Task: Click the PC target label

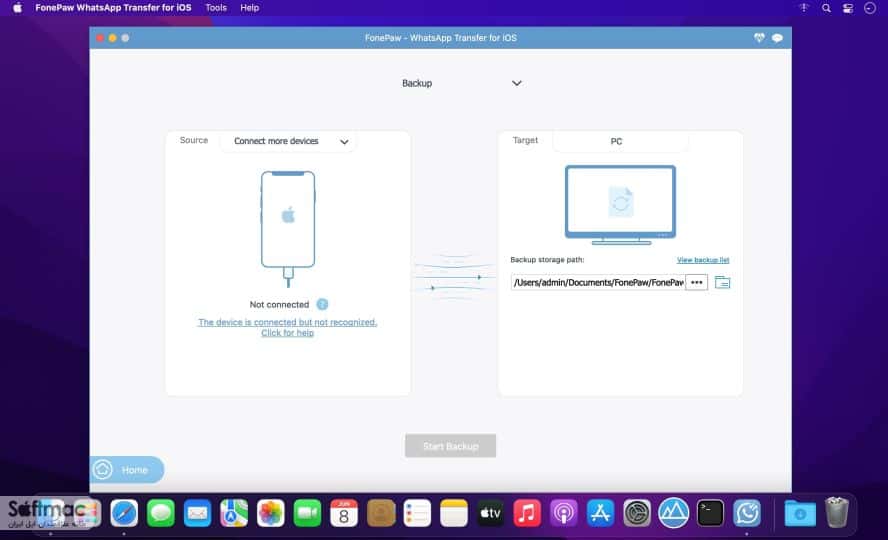Action: click(x=616, y=141)
